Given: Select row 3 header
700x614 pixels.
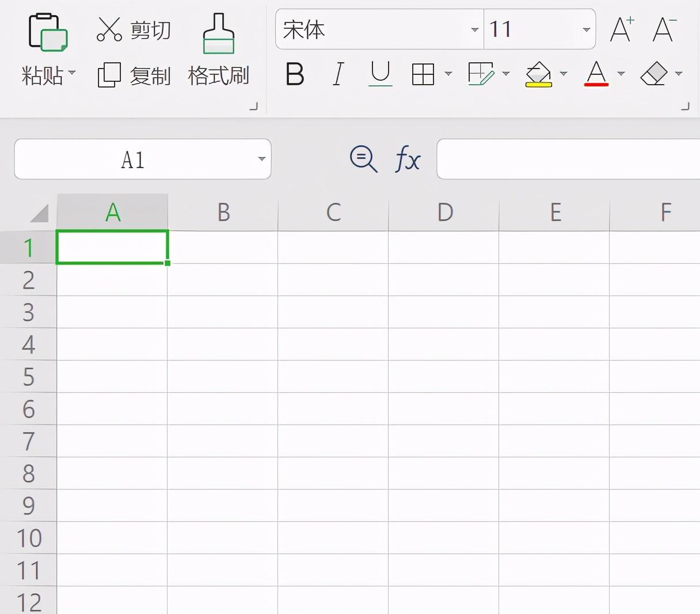Looking at the screenshot, I should 28,312.
